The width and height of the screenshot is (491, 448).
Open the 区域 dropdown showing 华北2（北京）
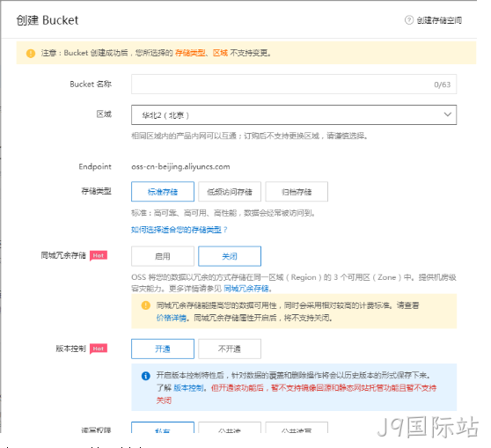point(294,114)
